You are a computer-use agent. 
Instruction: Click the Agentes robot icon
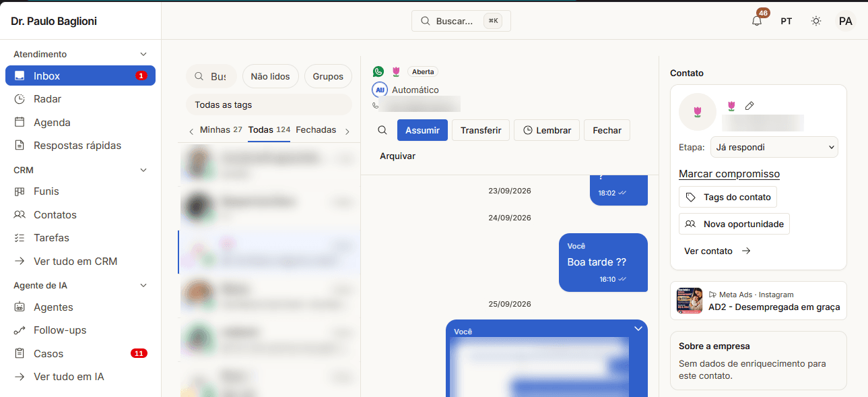point(20,307)
